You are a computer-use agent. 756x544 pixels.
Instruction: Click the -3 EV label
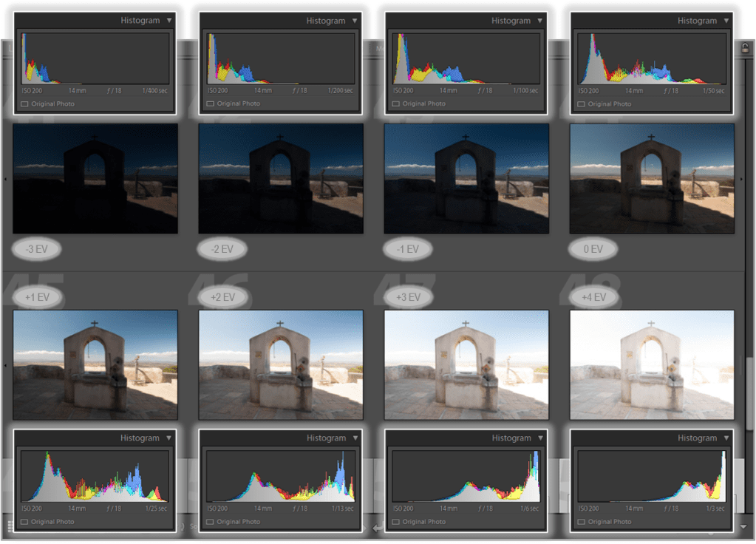36,249
